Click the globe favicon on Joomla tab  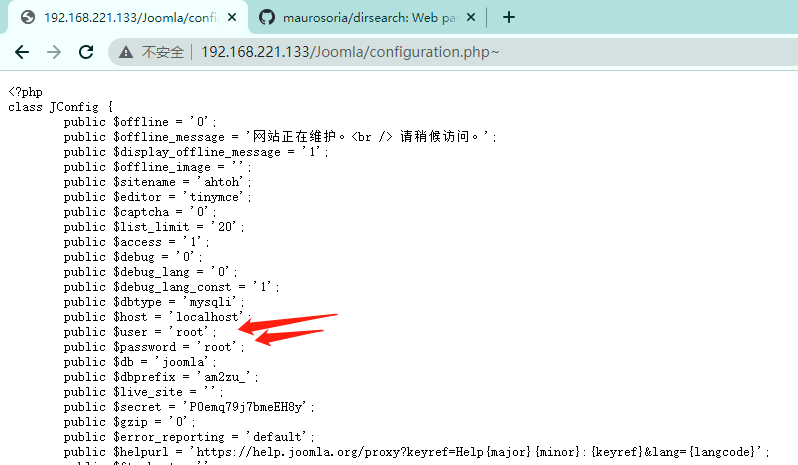pyautogui.click(x=28, y=17)
